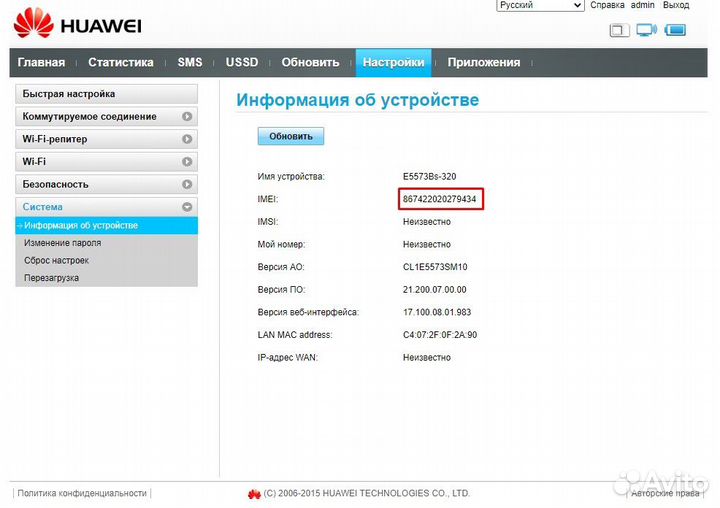
Task: Click the Wi-Fi-репитер label
Action: [55, 139]
